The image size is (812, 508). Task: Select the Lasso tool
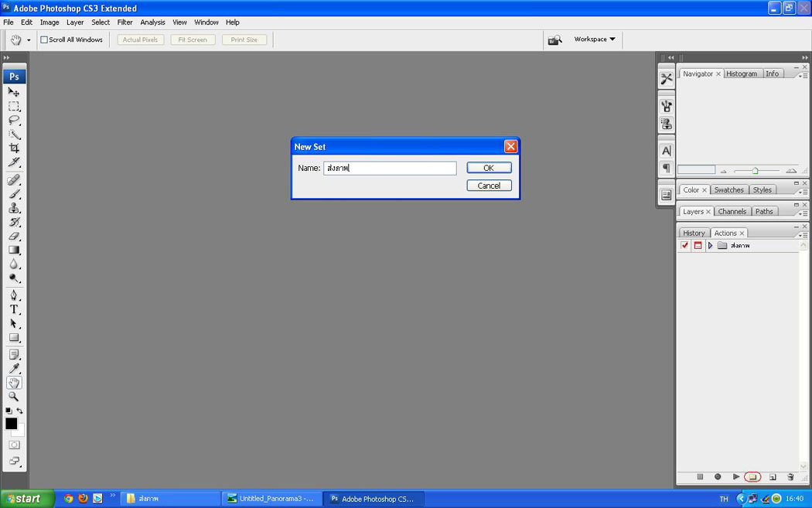14,121
